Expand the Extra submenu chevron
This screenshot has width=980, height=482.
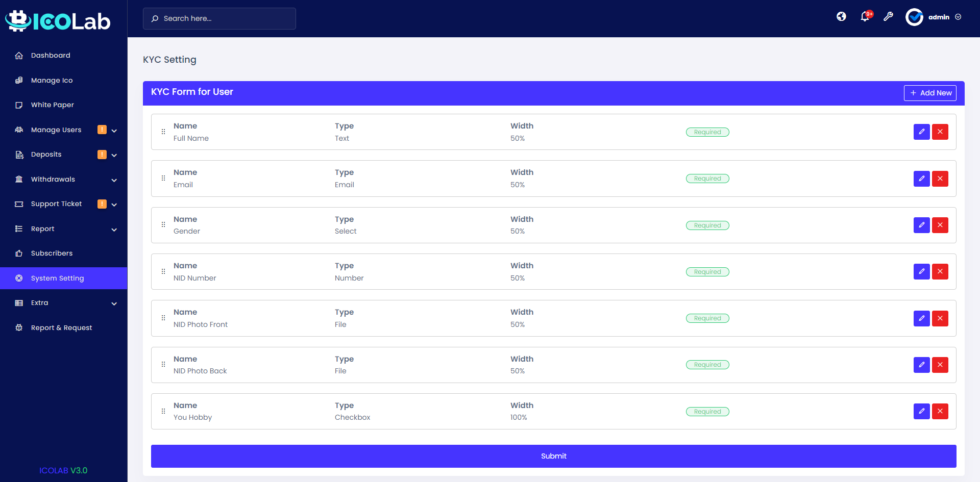coord(114,303)
